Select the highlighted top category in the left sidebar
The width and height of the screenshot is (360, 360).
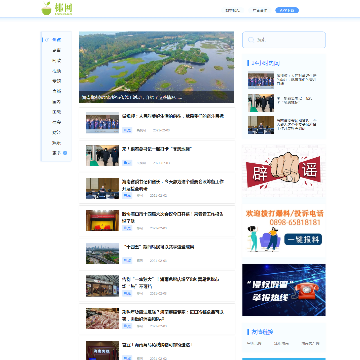pyautogui.click(x=56, y=40)
